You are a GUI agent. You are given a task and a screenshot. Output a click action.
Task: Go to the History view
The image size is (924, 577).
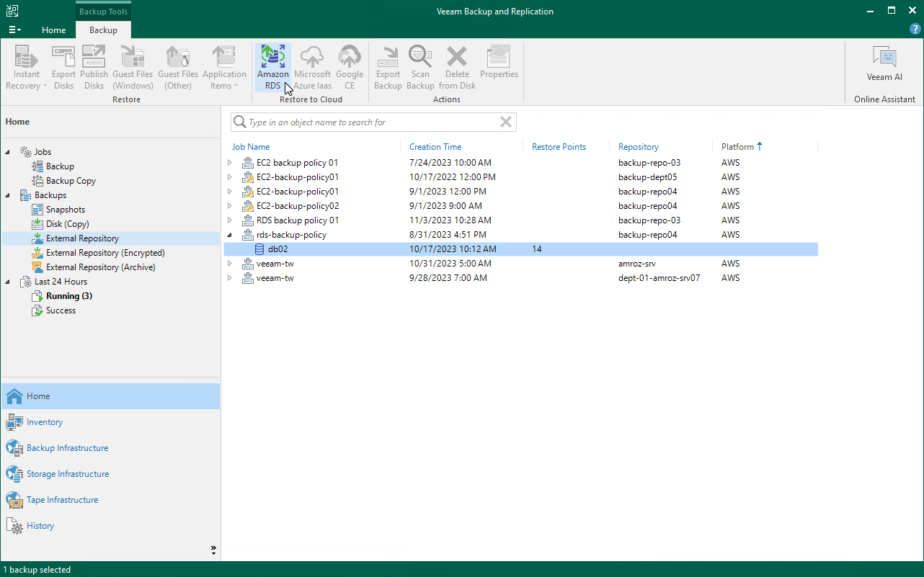pos(40,526)
